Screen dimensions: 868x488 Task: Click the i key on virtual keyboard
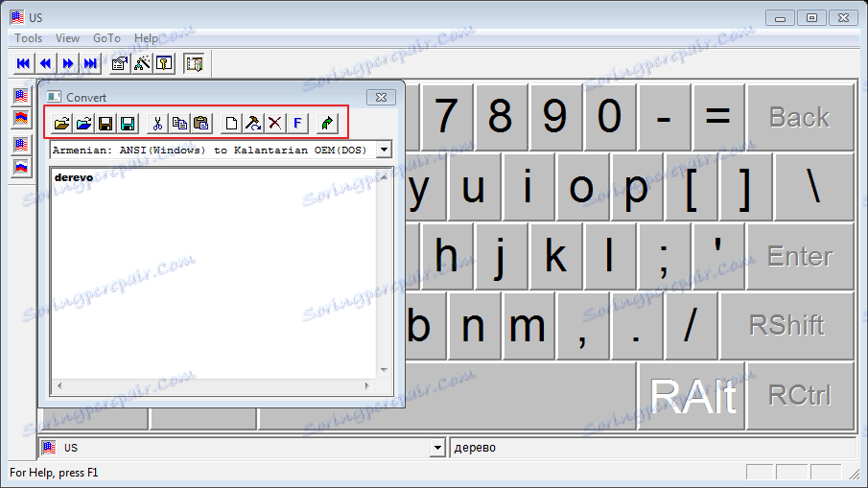tap(528, 187)
